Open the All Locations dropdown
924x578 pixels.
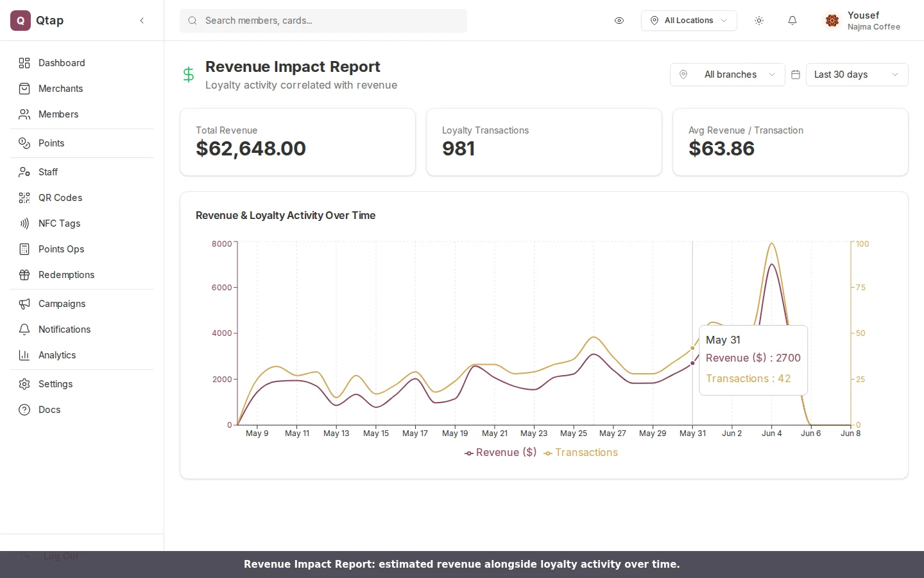click(689, 21)
